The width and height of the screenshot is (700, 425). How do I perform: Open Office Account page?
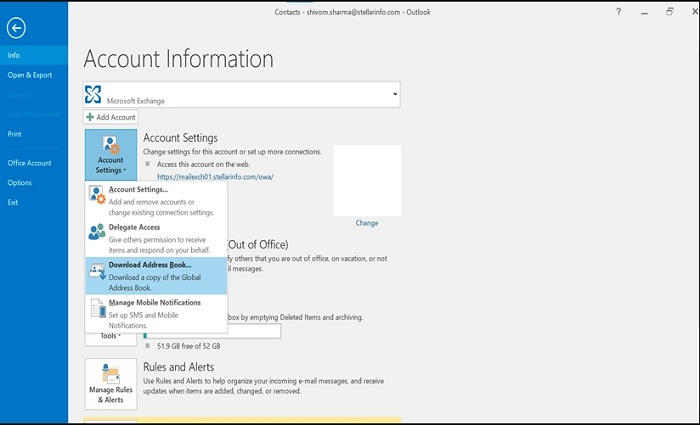coord(29,163)
